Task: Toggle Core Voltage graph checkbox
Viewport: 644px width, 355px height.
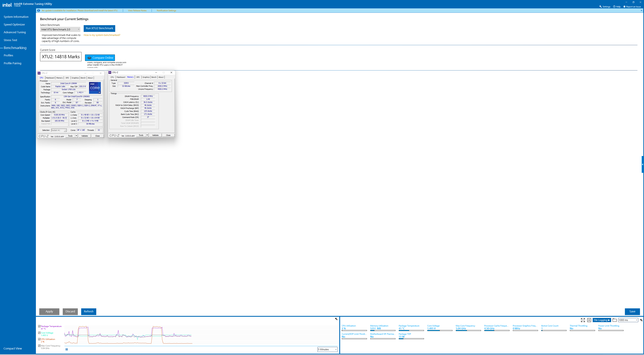Action: (x=39, y=333)
